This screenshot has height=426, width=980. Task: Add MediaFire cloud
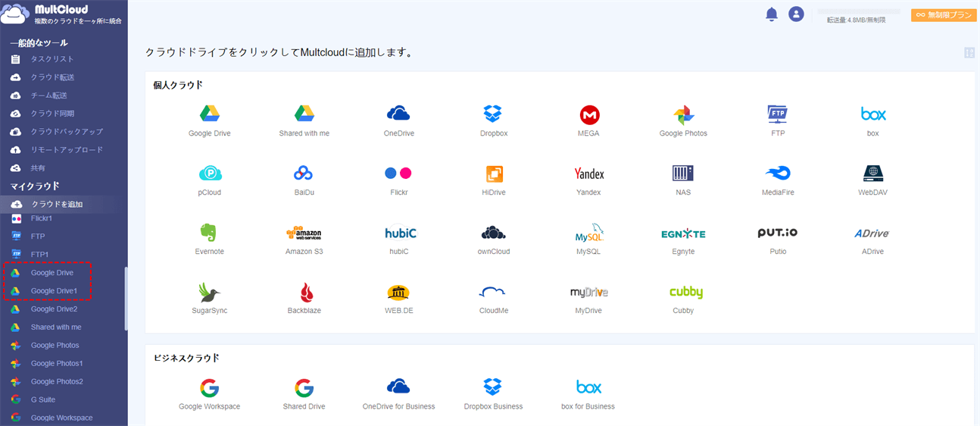tap(778, 180)
